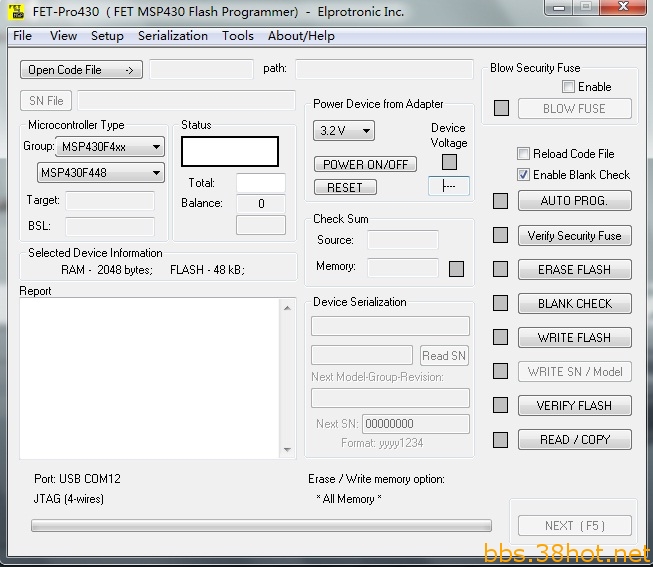Viewport: 653px width, 567px height.
Task: Click the Device Voltage indicator square
Action: click(x=449, y=162)
